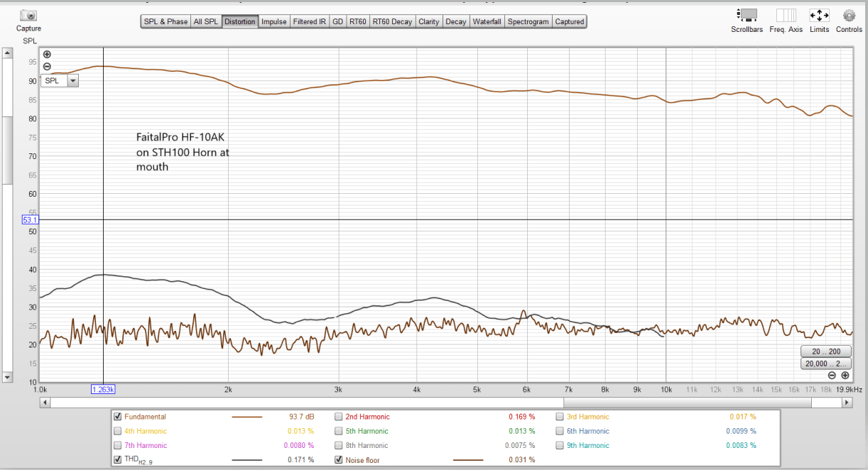Enable the 6th Harmonic checkbox

coord(560,431)
